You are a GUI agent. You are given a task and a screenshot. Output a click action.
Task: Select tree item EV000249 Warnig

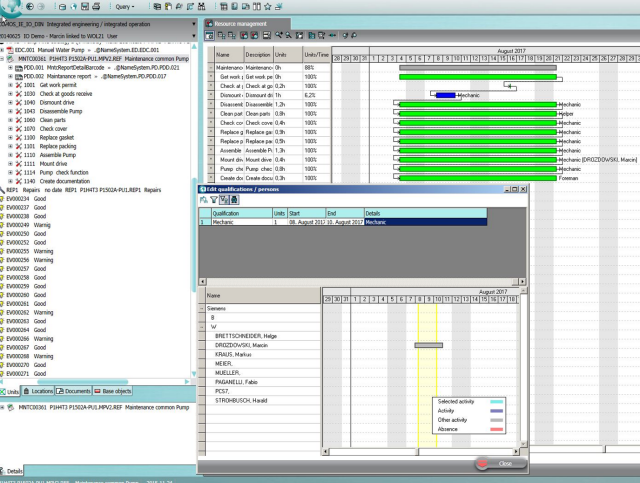[x=28, y=225]
